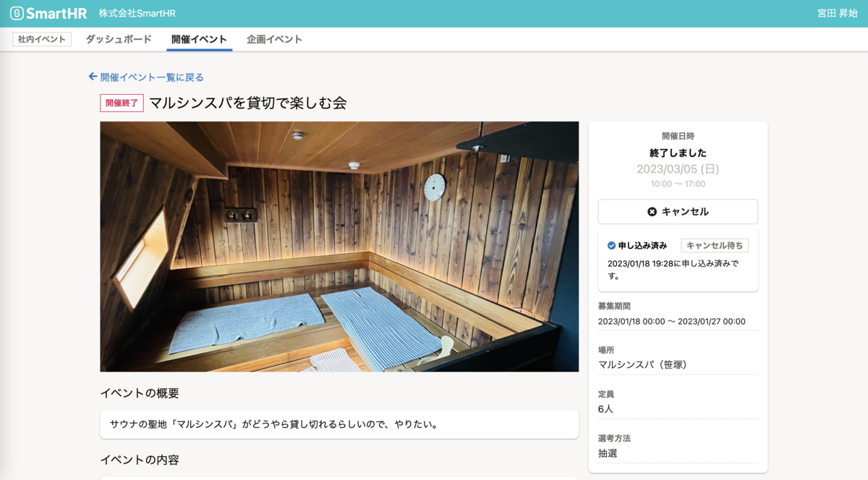Click the 募集期間 date range value
The width and height of the screenshot is (868, 480).
point(671,321)
